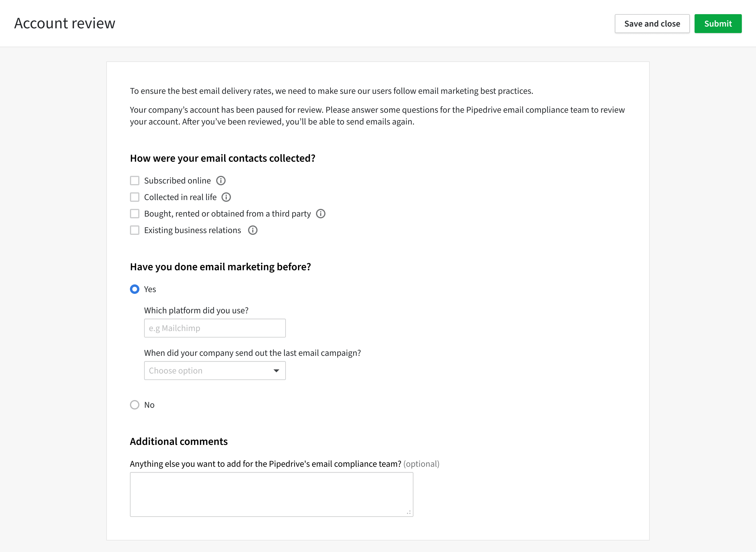Enable the 'Subscribed online' checkbox
756x552 pixels.
click(x=134, y=180)
